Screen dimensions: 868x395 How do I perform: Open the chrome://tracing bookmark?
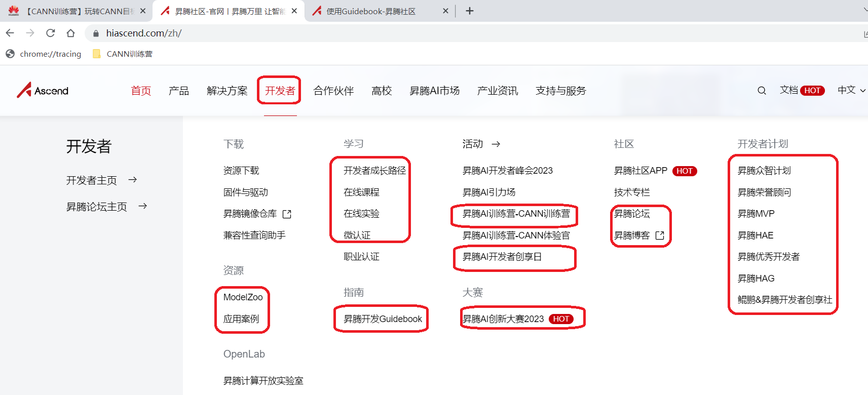click(x=44, y=54)
